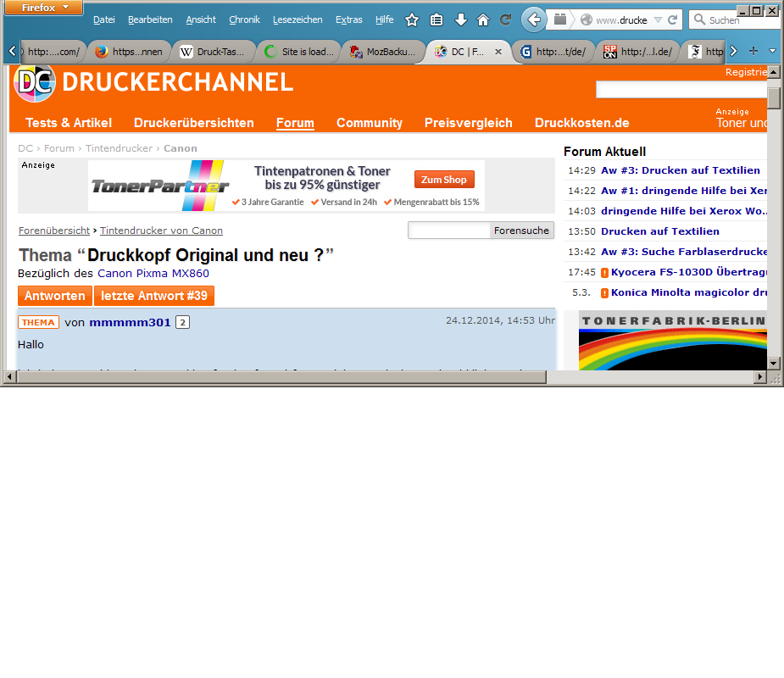The width and height of the screenshot is (784, 678).
Task: Reload page using address bar refresh icon
Action: pyautogui.click(x=673, y=19)
